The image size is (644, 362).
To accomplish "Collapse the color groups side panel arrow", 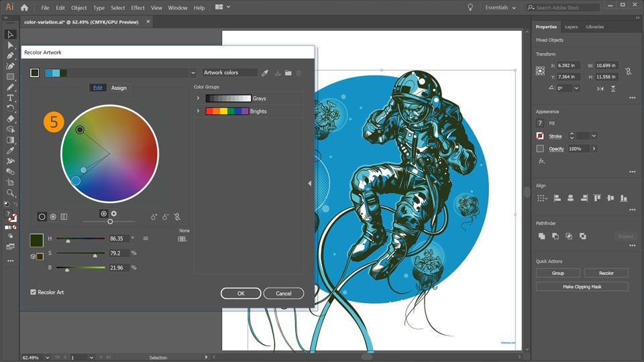I will point(310,184).
